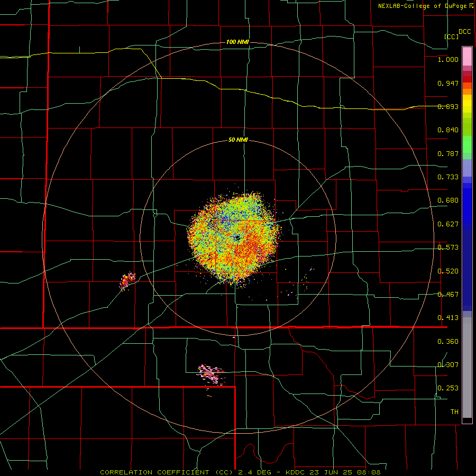Click the 0.413 color scale value
The width and height of the screenshot is (476, 476).
click(x=448, y=318)
